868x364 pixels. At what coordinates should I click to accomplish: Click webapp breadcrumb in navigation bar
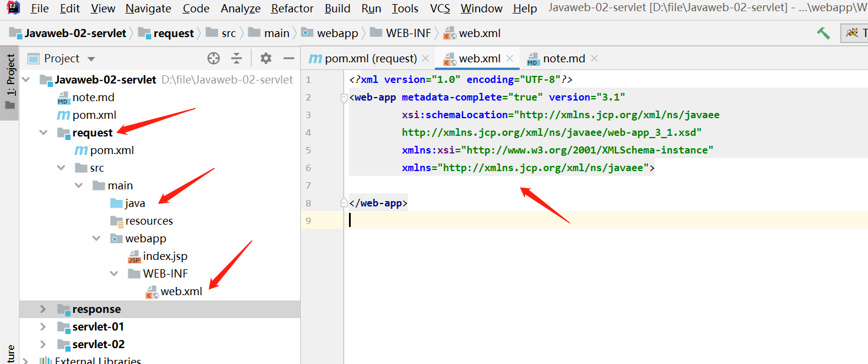(x=330, y=33)
